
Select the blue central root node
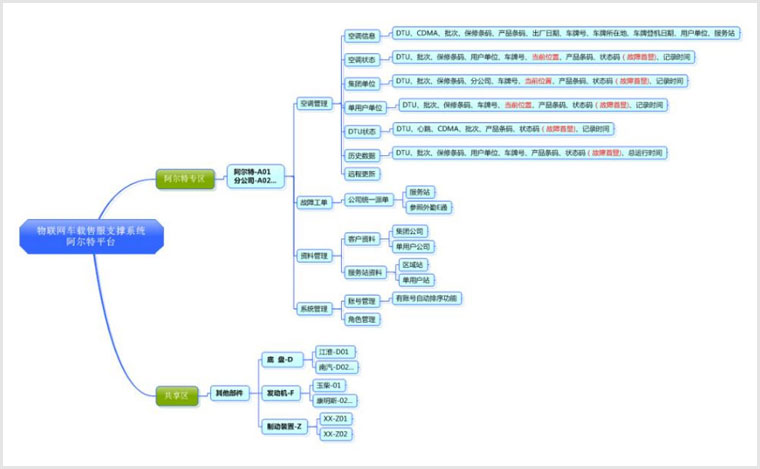click(91, 237)
